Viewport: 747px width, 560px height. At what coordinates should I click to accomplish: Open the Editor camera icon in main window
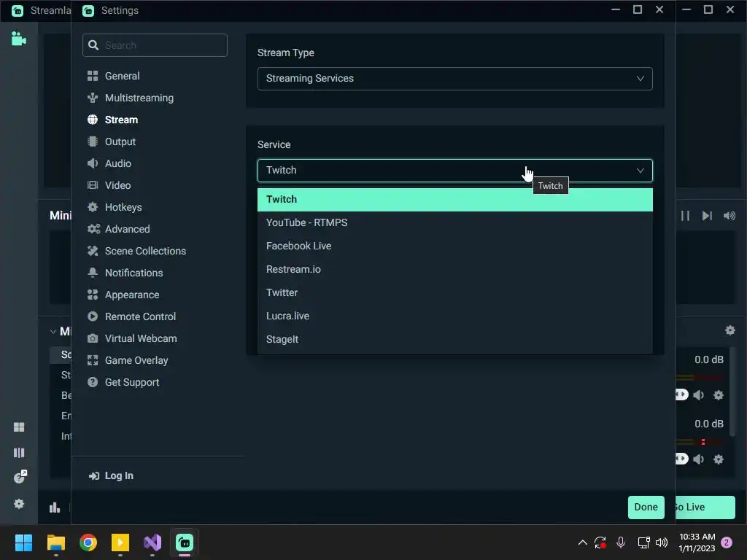pos(18,39)
